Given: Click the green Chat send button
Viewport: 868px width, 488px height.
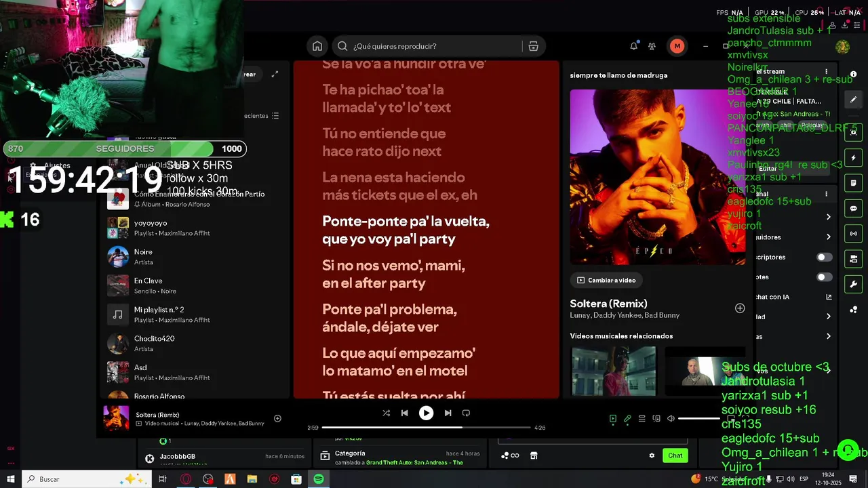Looking at the screenshot, I should tap(675, 455).
